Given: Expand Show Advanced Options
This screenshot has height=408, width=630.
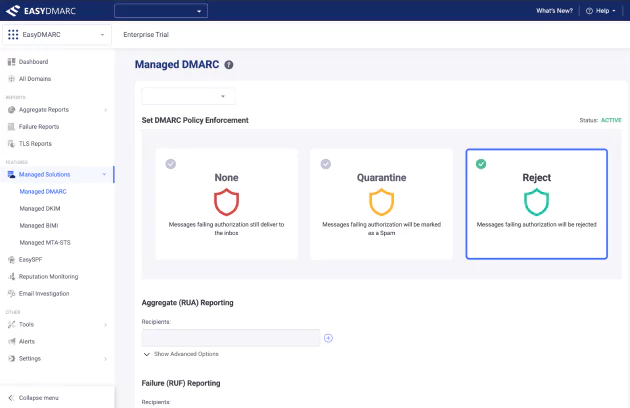Looking at the screenshot, I should point(181,354).
